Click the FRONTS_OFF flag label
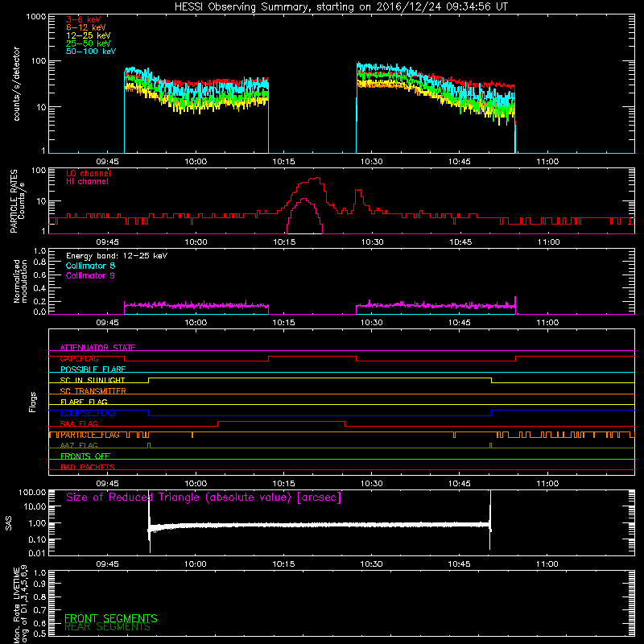This screenshot has width=644, height=644. (x=85, y=456)
